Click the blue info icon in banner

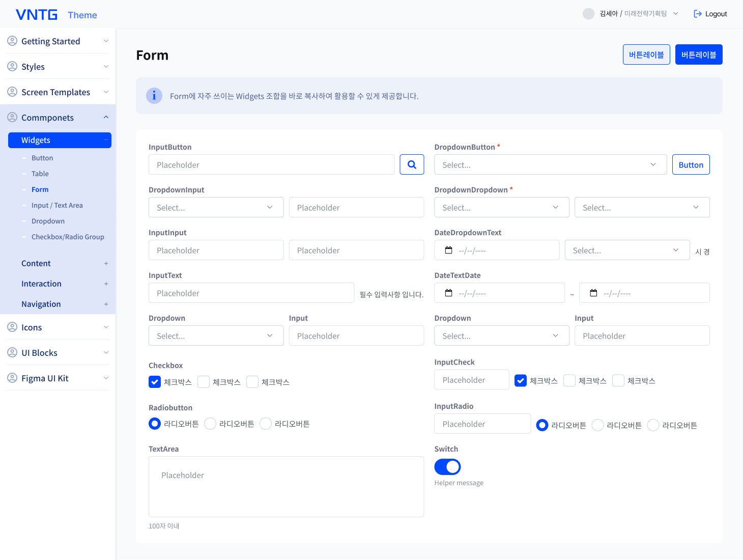(x=154, y=96)
